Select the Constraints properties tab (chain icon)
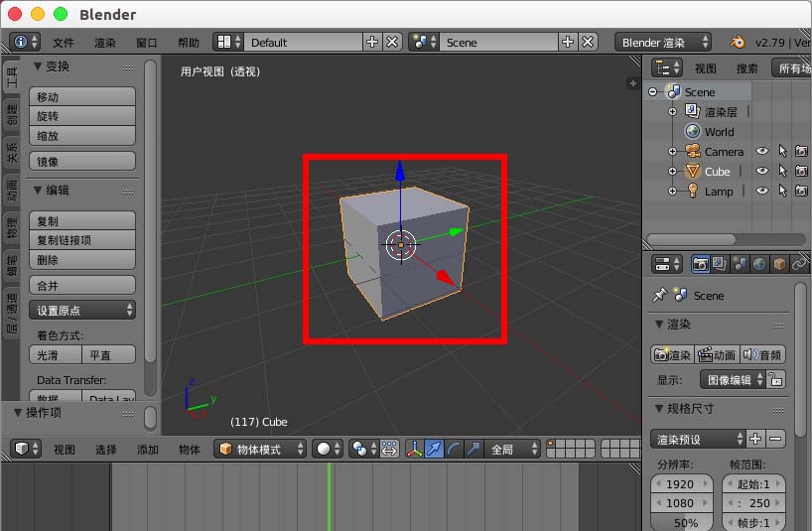The image size is (812, 531). (x=798, y=264)
